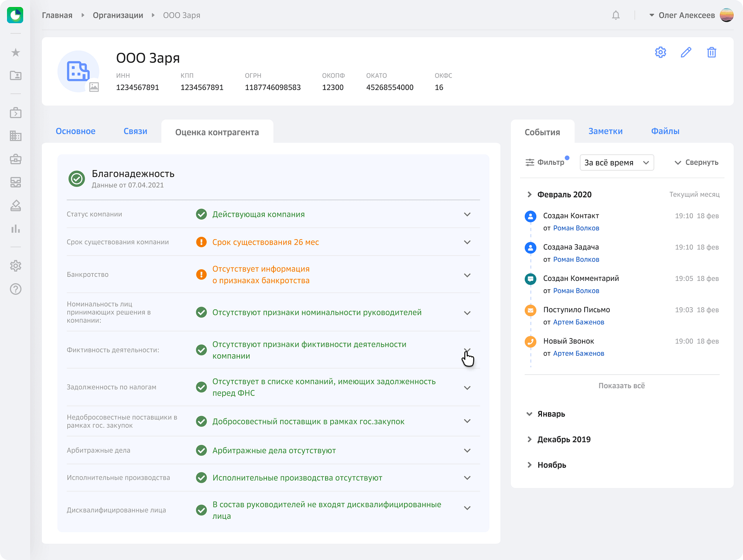Delete organization using trash icon
Viewport: 743px width, 560px height.
coord(711,52)
